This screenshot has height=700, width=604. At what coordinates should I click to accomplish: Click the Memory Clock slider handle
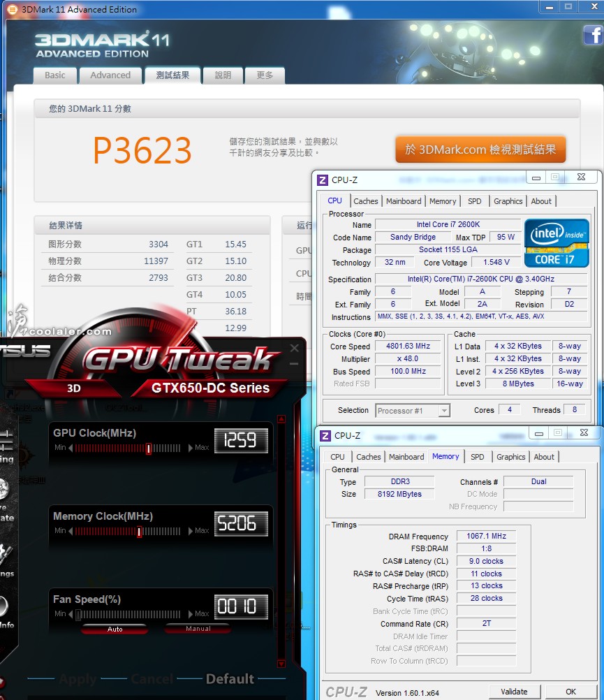click(x=139, y=531)
